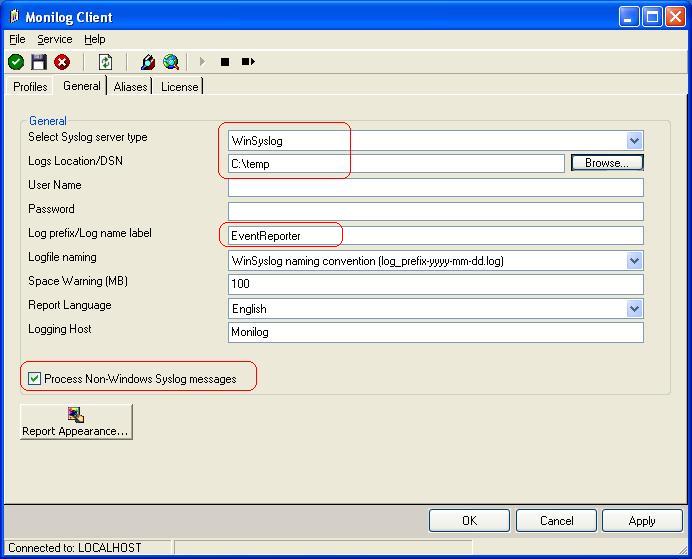Click the OK button
The height and width of the screenshot is (559, 692).
(469, 521)
